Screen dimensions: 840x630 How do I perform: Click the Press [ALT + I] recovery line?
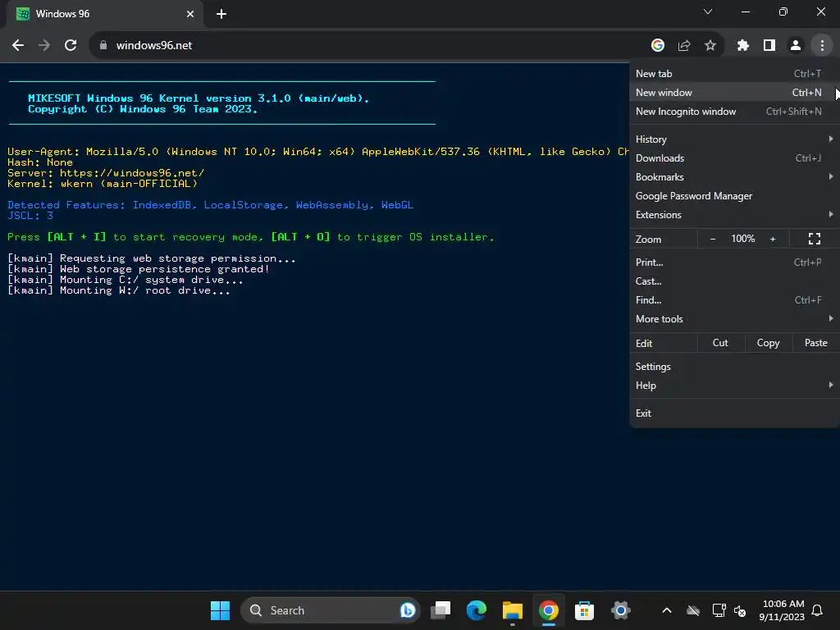(x=251, y=237)
